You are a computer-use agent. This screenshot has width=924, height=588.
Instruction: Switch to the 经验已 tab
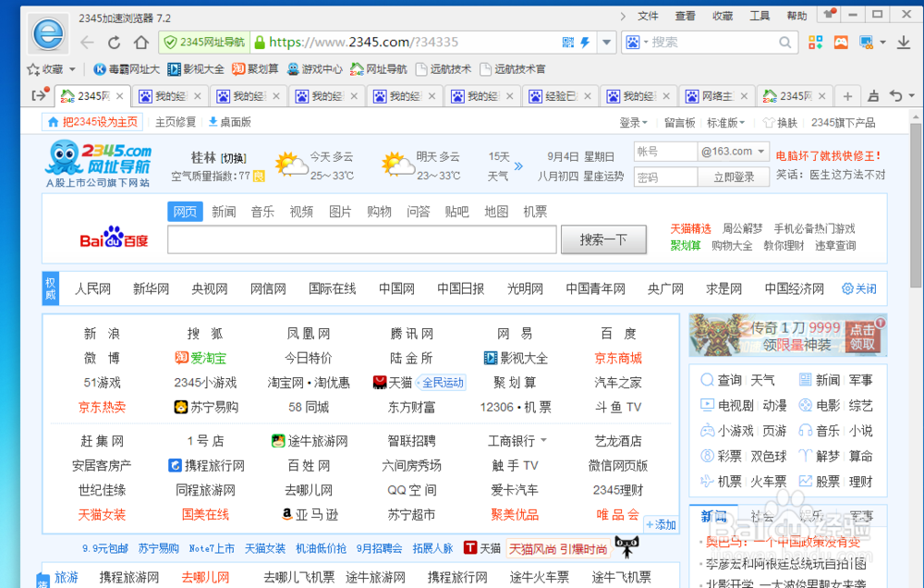click(561, 96)
